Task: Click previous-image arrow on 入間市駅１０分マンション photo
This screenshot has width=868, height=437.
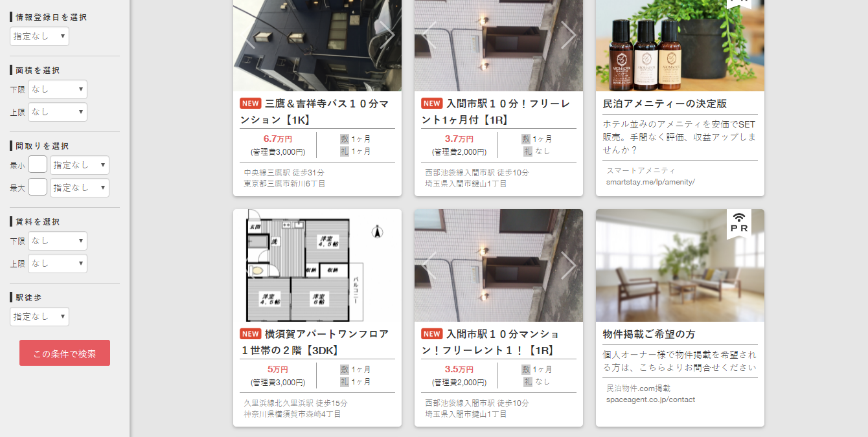Action: pyautogui.click(x=429, y=265)
